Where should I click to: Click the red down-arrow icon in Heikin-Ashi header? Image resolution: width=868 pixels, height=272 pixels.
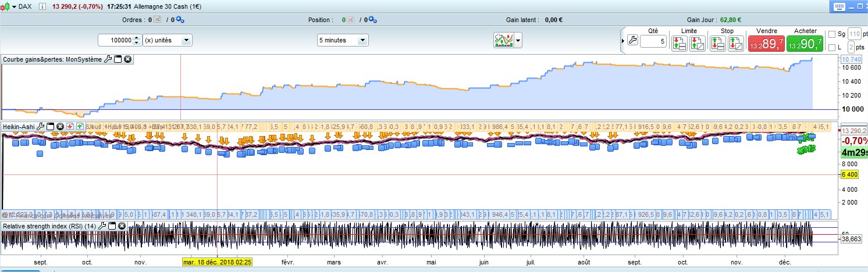click(x=70, y=126)
